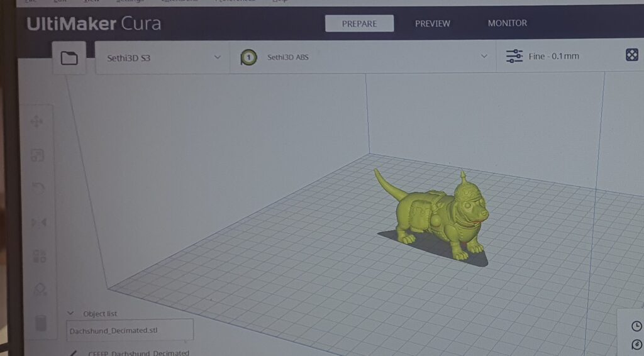Image resolution: width=644 pixels, height=356 pixels.
Task: Click the infill pattern checker icon
Action: 631,55
